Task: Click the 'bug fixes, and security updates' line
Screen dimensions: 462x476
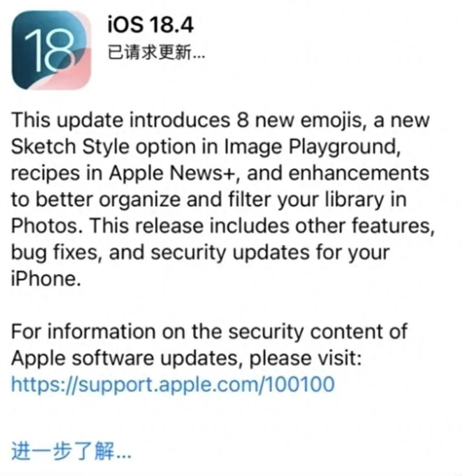Action: coord(200,253)
